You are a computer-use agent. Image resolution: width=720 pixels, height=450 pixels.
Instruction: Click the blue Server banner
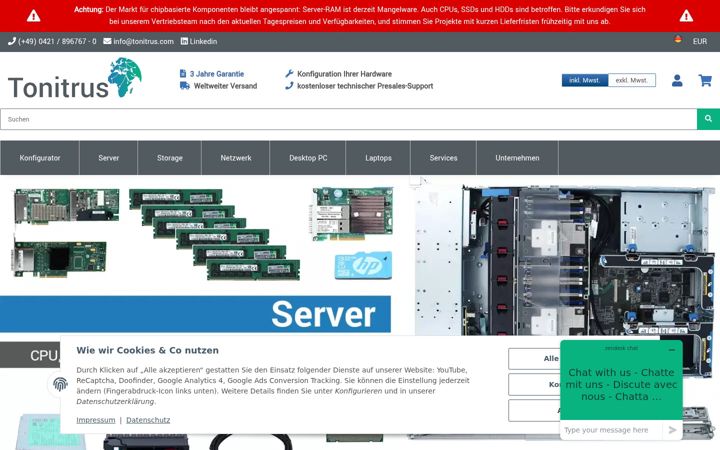point(195,314)
